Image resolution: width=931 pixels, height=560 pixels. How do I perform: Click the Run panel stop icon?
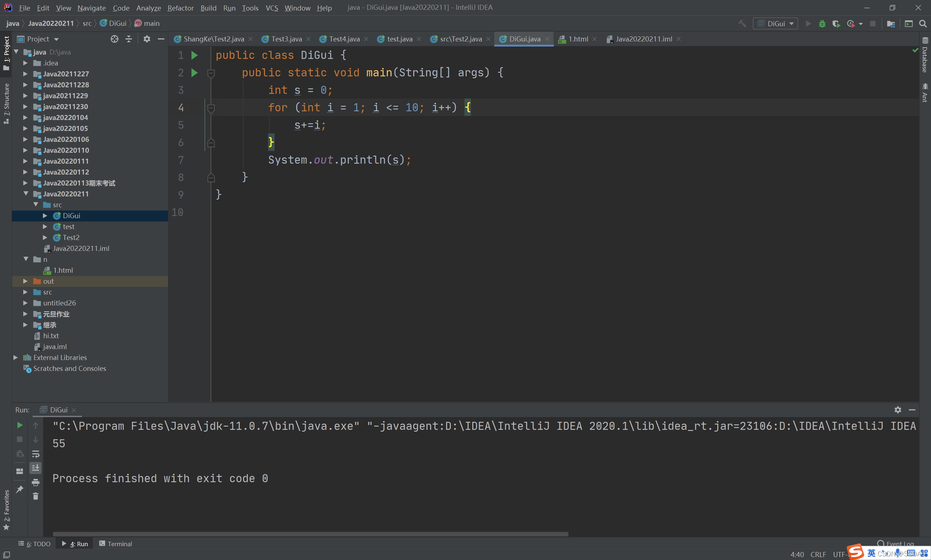click(x=20, y=439)
